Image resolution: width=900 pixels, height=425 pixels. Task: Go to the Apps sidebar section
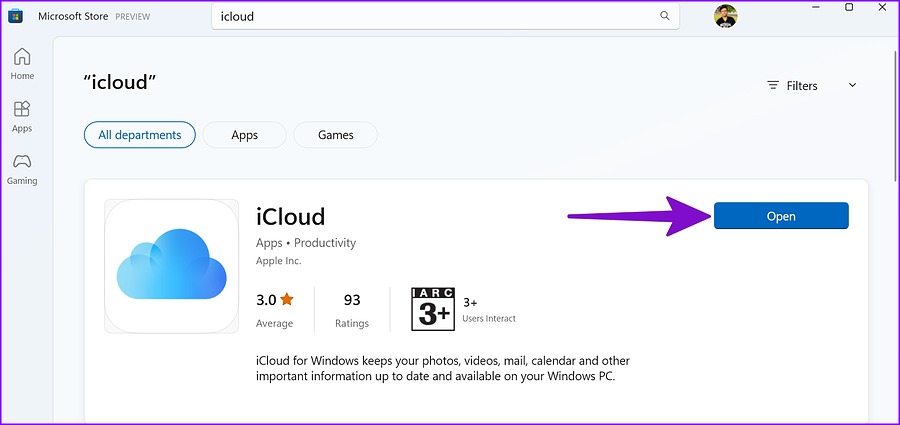point(22,117)
